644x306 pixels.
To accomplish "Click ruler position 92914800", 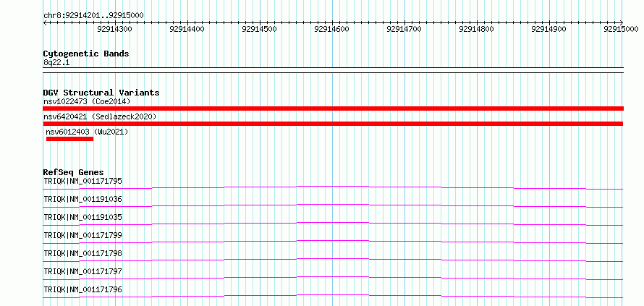I will click(476, 29).
